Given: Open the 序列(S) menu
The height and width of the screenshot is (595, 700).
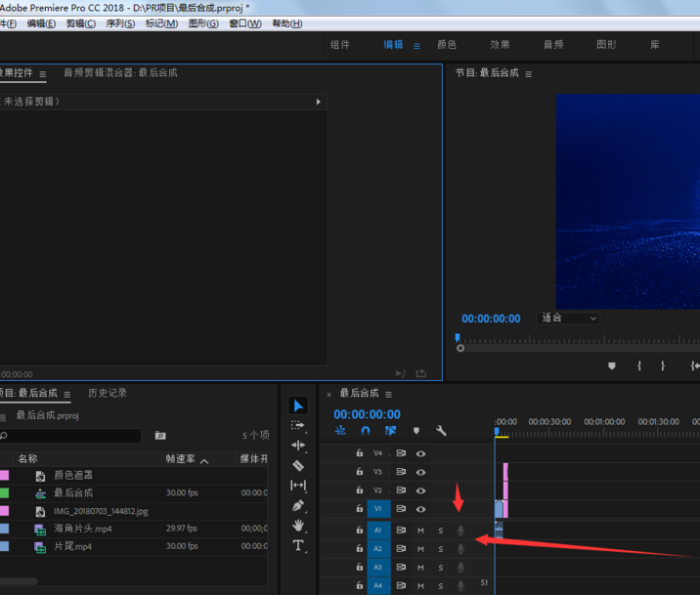Looking at the screenshot, I should tap(121, 23).
